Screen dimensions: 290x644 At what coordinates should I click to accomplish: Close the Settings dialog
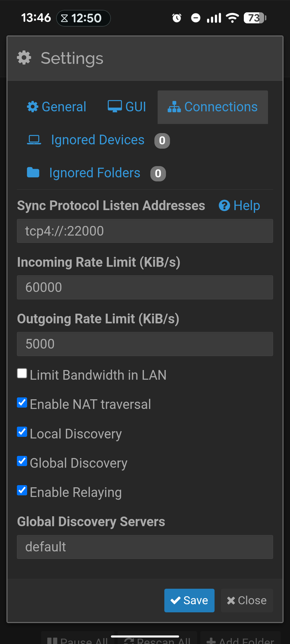[x=247, y=601]
